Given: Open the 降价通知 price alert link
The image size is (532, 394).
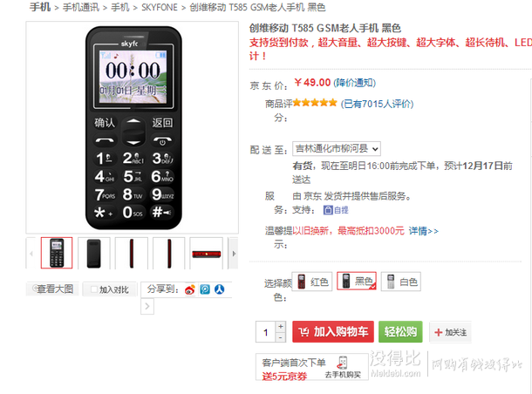Looking at the screenshot, I should click(355, 83).
